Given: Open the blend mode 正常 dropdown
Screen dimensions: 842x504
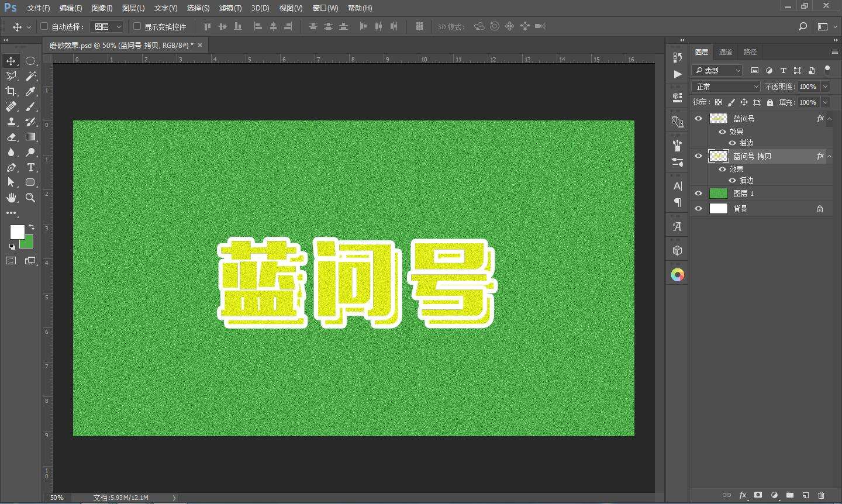Looking at the screenshot, I should 726,87.
